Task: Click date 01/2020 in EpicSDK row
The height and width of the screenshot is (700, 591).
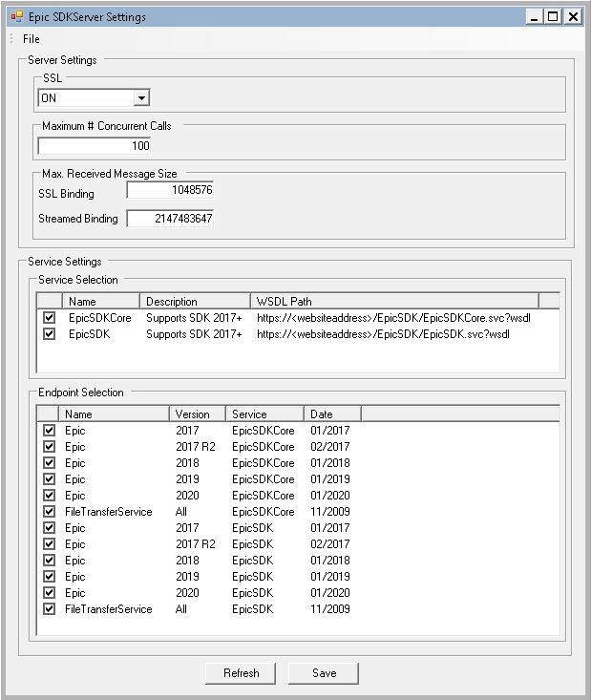Action: click(330, 593)
